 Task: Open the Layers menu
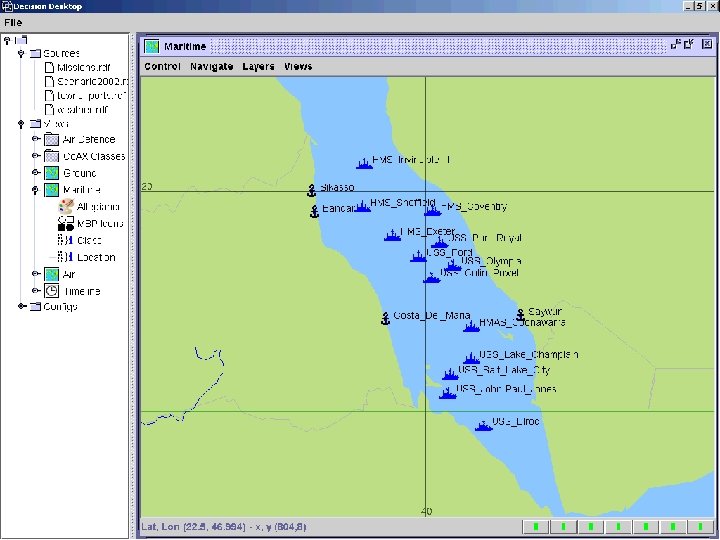(259, 67)
